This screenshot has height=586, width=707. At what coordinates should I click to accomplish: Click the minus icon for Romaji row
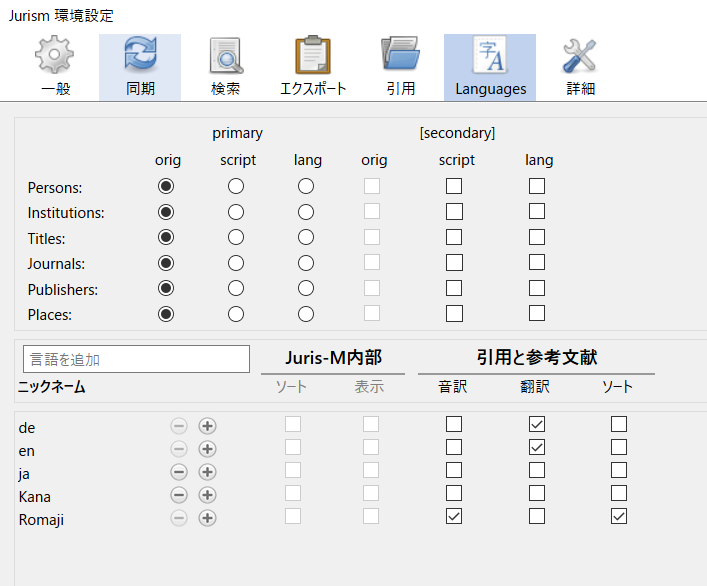[x=179, y=518]
